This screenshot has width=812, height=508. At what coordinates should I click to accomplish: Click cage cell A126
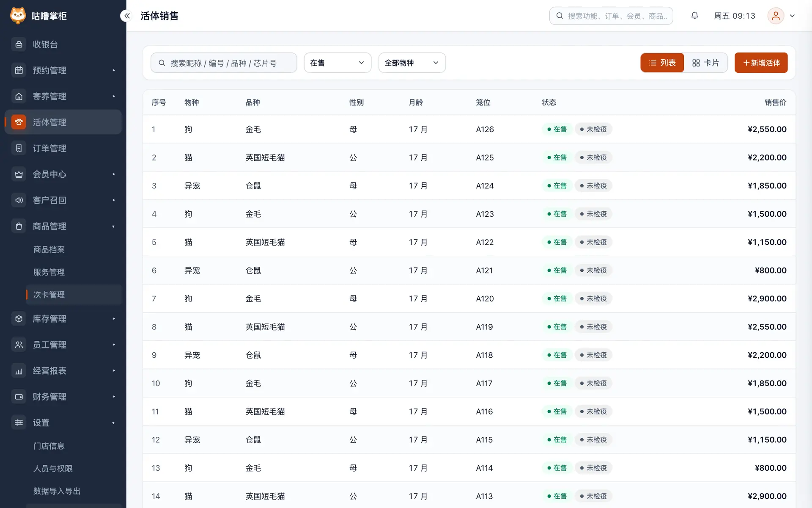485,129
